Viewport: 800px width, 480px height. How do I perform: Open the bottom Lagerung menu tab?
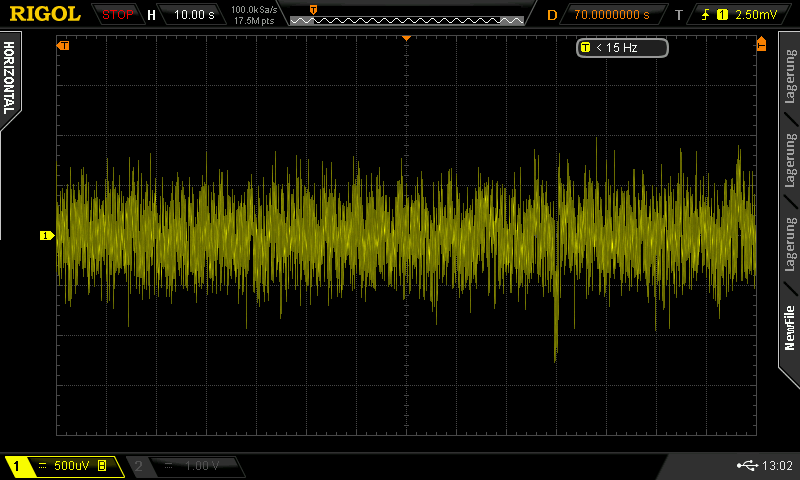click(789, 244)
